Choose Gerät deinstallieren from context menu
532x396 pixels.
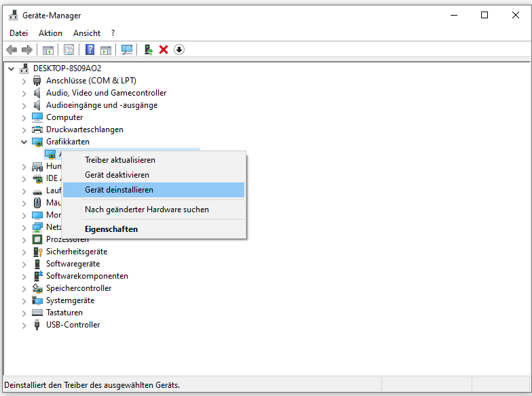coord(153,190)
